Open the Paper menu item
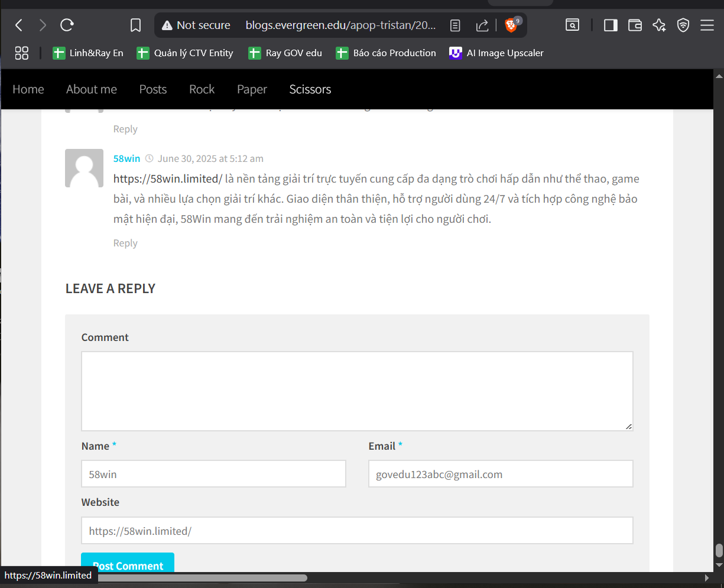 point(252,89)
